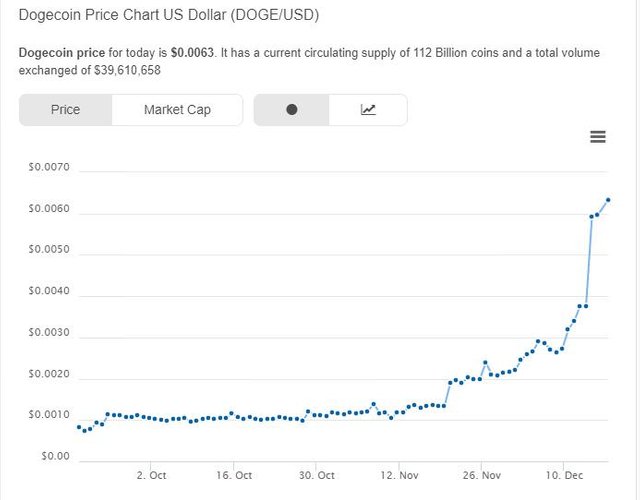Viewport: 640px width, 500px height.
Task: Click the "26. Nov" axis label
Action: [481, 476]
